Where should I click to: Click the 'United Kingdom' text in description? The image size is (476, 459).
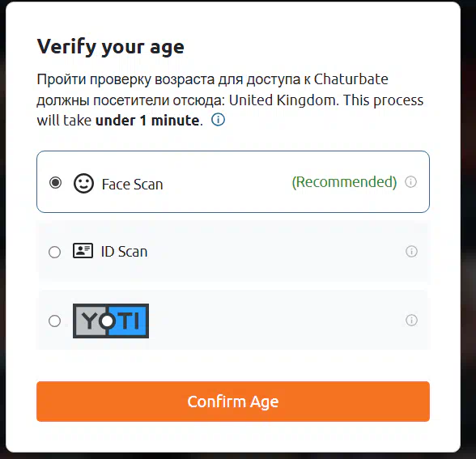pyautogui.click(x=283, y=100)
